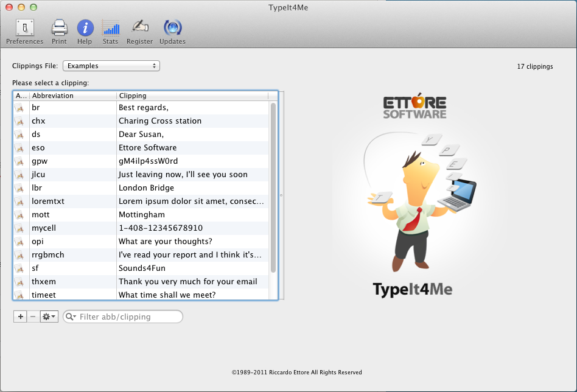Click the 'Dear Susan,' clipping
The width and height of the screenshot is (577, 392).
(x=141, y=135)
